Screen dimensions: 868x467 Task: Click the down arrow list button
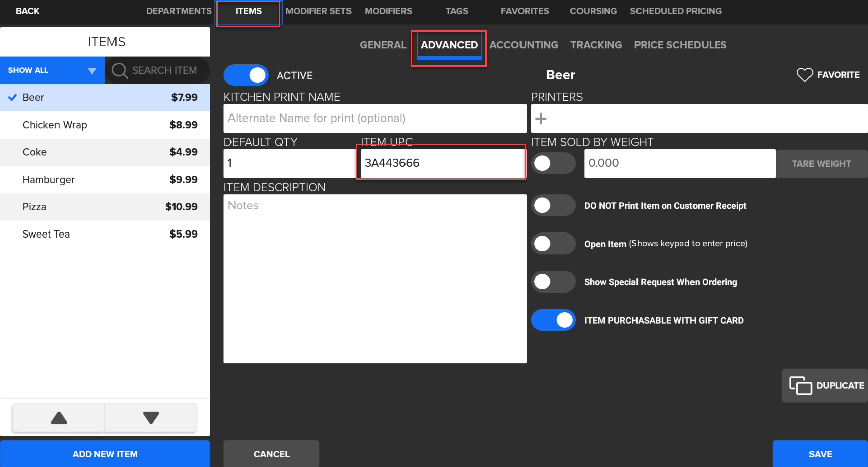pyautogui.click(x=151, y=418)
